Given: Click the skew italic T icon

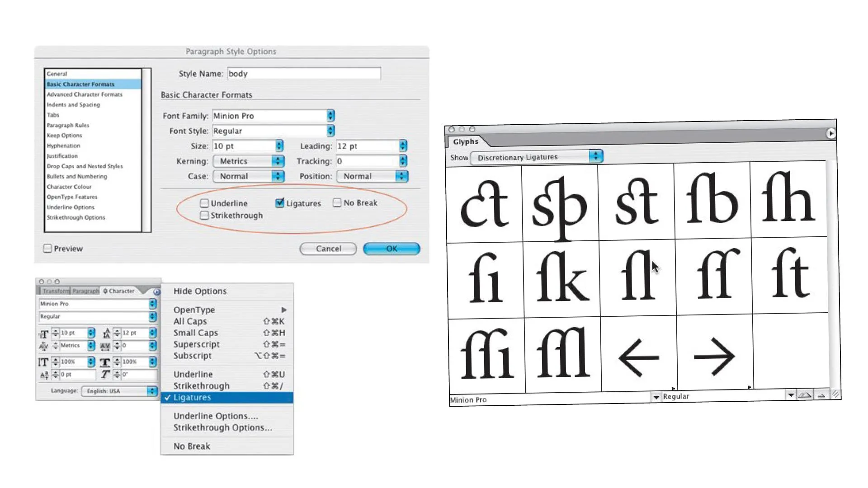Looking at the screenshot, I should tap(105, 375).
